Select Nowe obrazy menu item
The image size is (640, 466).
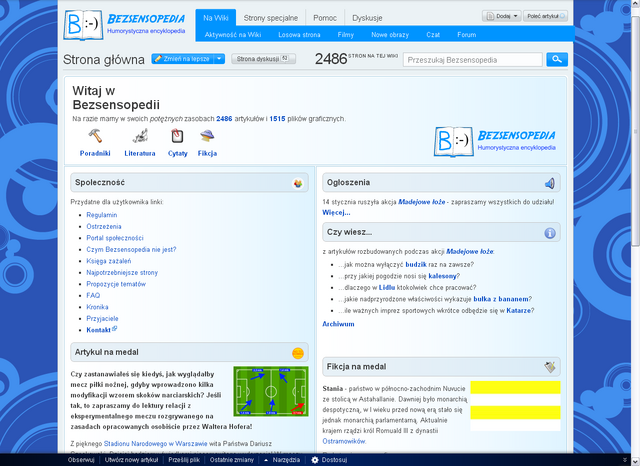tap(390, 35)
